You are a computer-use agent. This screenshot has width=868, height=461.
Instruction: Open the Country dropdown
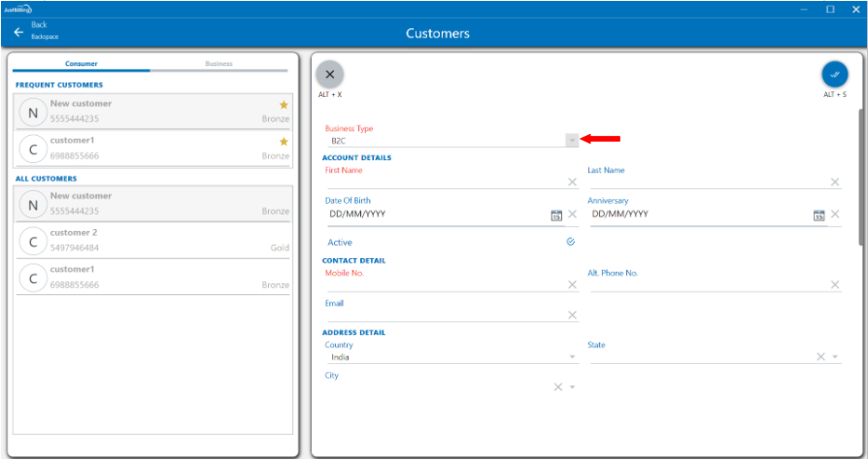click(572, 357)
